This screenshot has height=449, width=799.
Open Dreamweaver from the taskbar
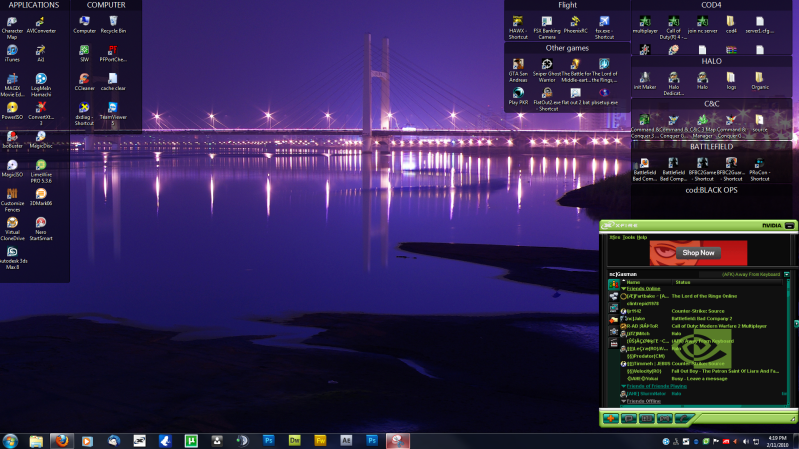point(295,441)
